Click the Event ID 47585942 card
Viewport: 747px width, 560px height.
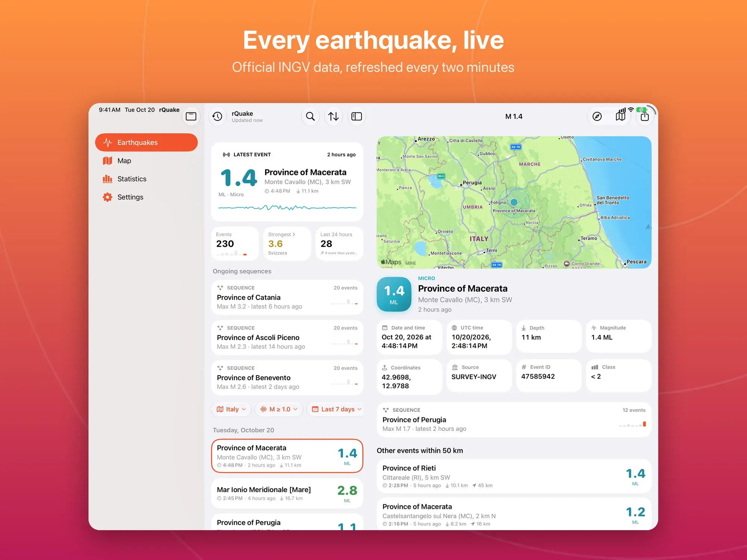(549, 376)
